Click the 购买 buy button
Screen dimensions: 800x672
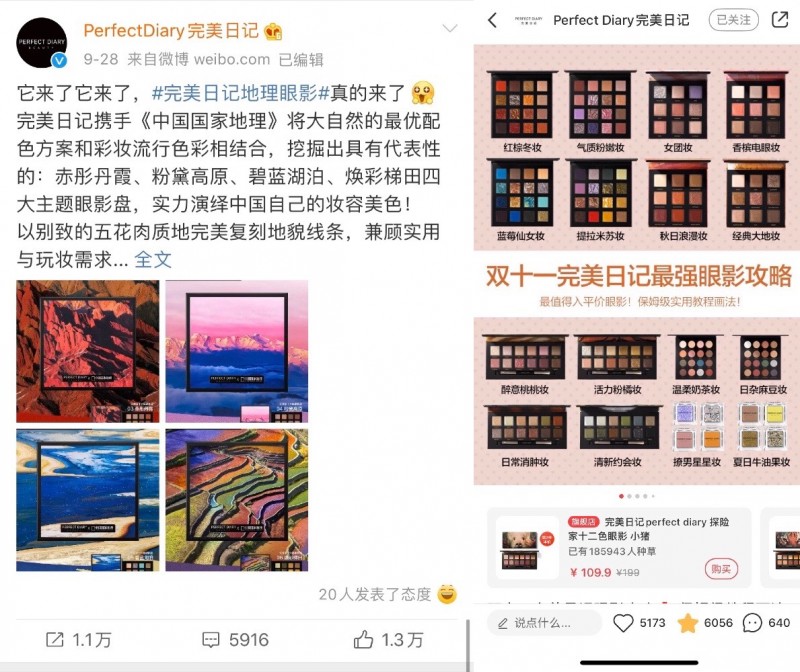(x=721, y=568)
